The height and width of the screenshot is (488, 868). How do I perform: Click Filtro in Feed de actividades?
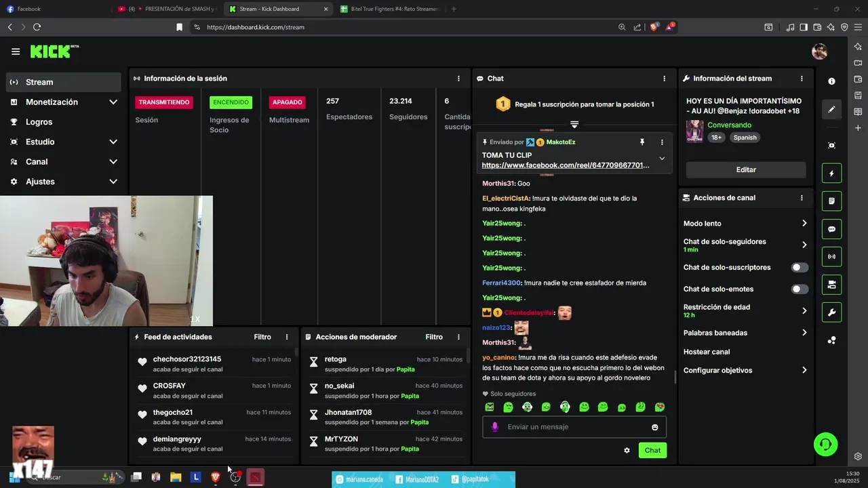pyautogui.click(x=262, y=337)
